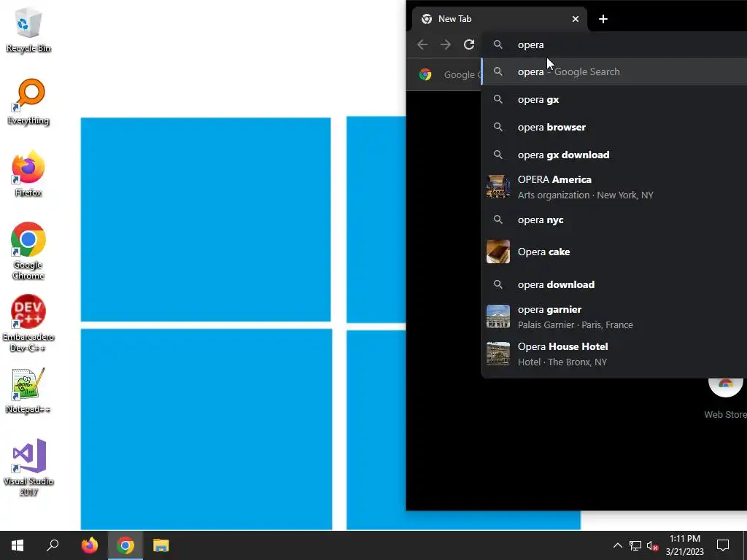Image resolution: width=747 pixels, height=560 pixels.
Task: Choose the 'Opera cake' suggestion
Action: pos(614,252)
